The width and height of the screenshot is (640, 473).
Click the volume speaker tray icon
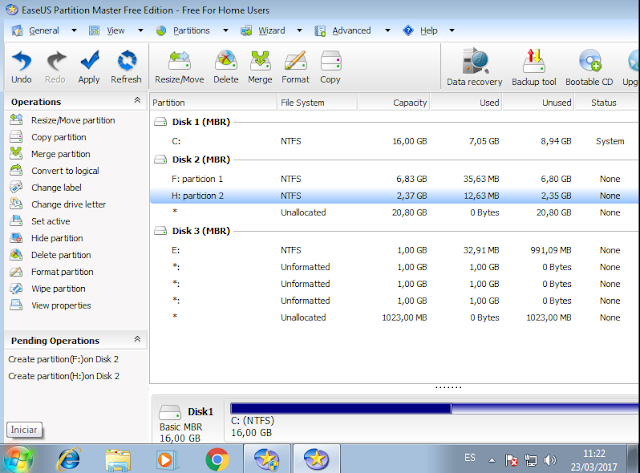point(550,460)
